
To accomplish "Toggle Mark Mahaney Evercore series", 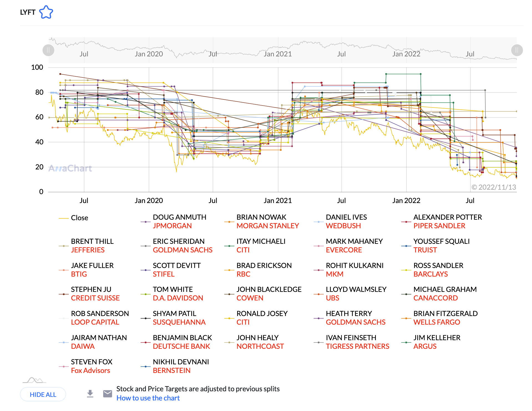I will tap(348, 245).
